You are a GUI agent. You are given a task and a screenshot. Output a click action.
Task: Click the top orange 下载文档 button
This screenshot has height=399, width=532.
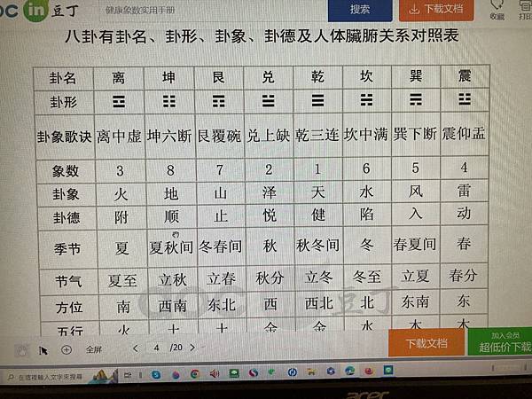pyautogui.click(x=436, y=10)
